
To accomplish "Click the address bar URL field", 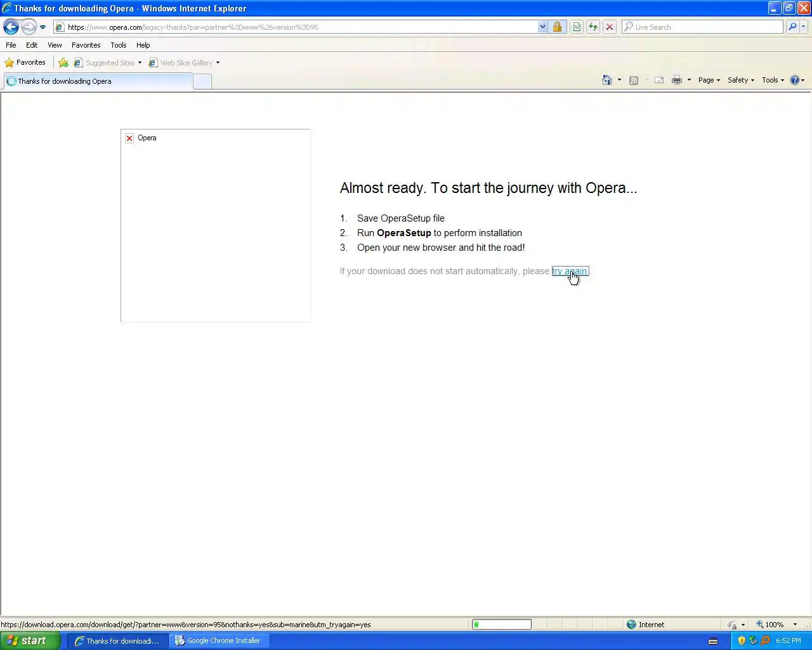I will click(x=301, y=27).
